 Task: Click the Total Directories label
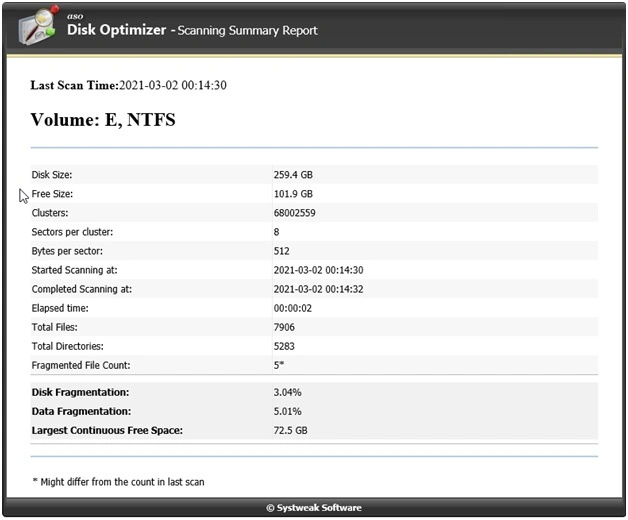pyautogui.click(x=68, y=347)
